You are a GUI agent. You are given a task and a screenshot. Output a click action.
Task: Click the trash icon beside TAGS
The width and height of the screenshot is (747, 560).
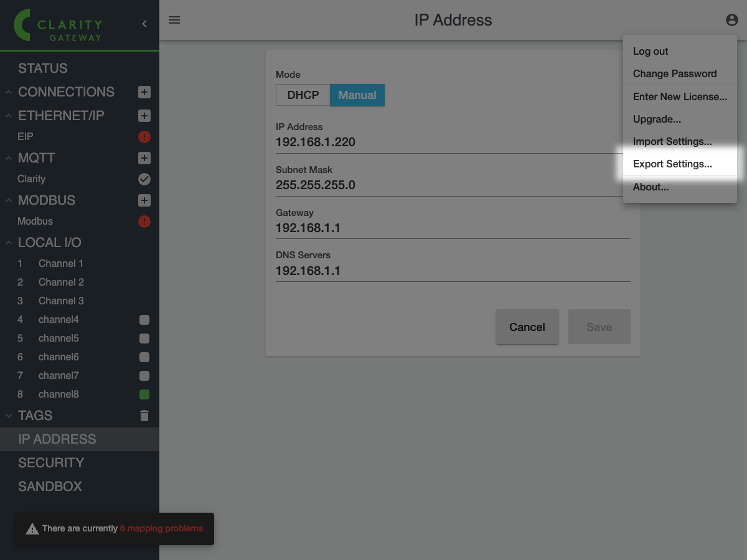(x=144, y=416)
